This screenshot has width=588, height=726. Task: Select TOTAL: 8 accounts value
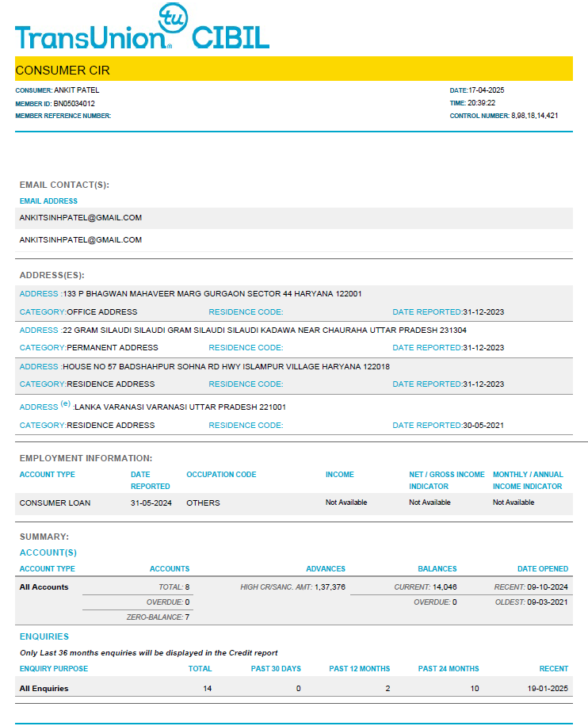pos(174,587)
